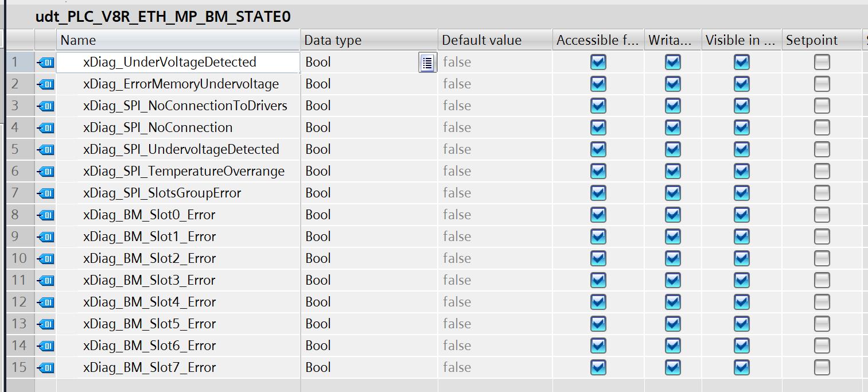Viewport: 868px width, 392px height.
Task: Open data type dropdown for xDiag_UnderVoltageDetected
Action: pos(427,63)
